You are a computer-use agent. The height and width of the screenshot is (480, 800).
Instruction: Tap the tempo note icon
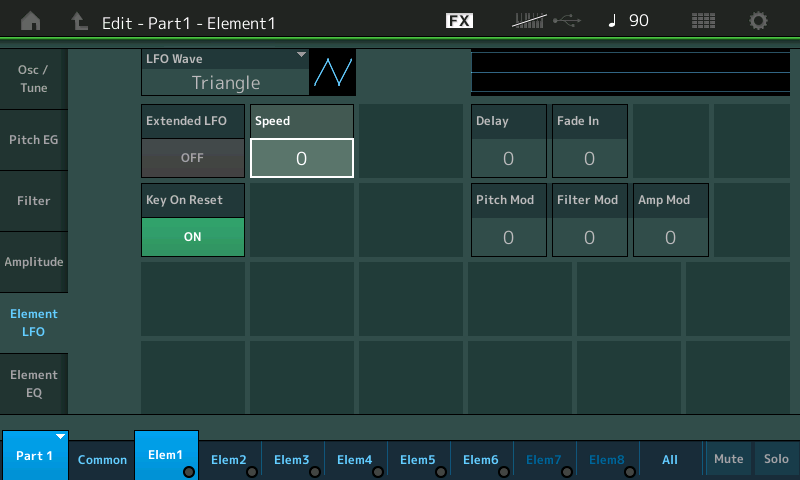612,21
